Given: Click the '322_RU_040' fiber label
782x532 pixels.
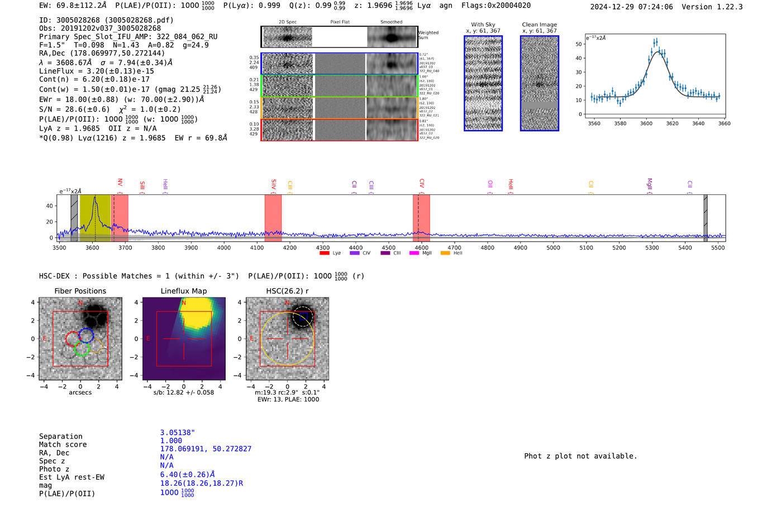Looking at the screenshot, I should pos(429,71).
